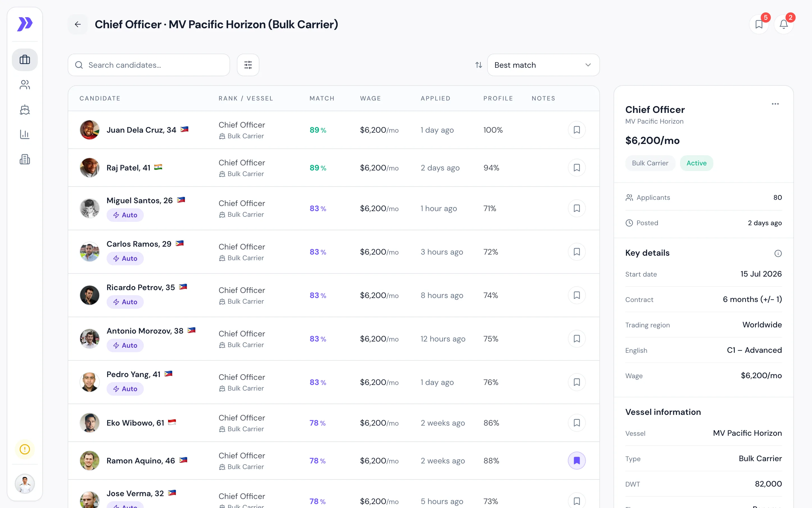
Task: Sort by the MATCH column header
Action: 322,98
